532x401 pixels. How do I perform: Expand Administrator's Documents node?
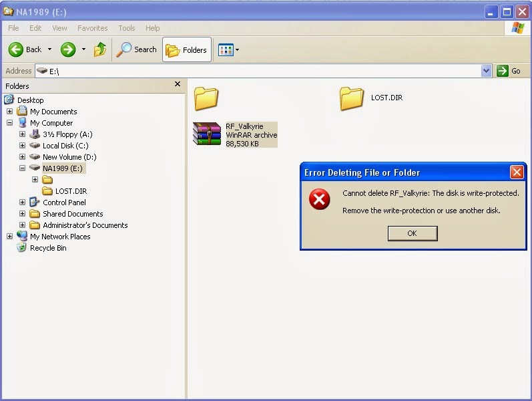click(x=22, y=225)
